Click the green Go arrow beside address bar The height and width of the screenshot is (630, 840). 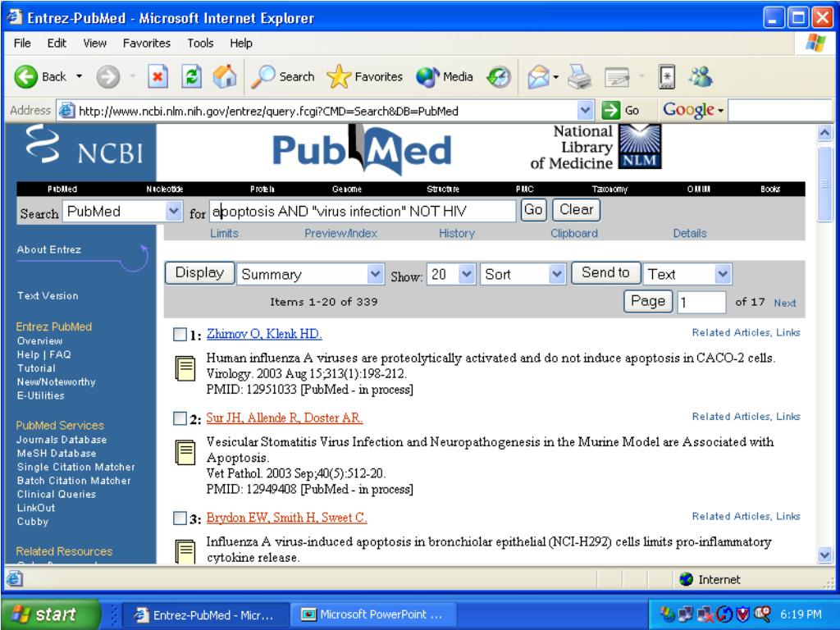(x=610, y=111)
